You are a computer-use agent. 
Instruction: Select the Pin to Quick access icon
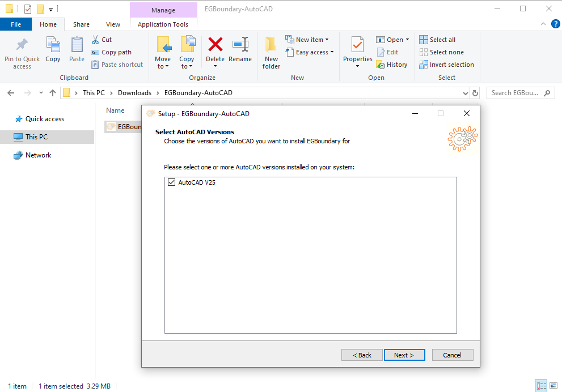22,44
